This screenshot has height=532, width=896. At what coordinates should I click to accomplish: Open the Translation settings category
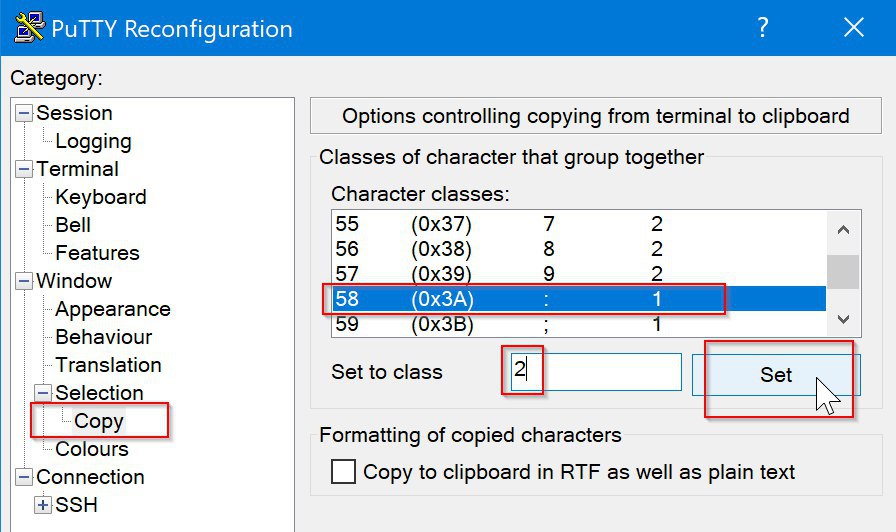click(x=108, y=365)
